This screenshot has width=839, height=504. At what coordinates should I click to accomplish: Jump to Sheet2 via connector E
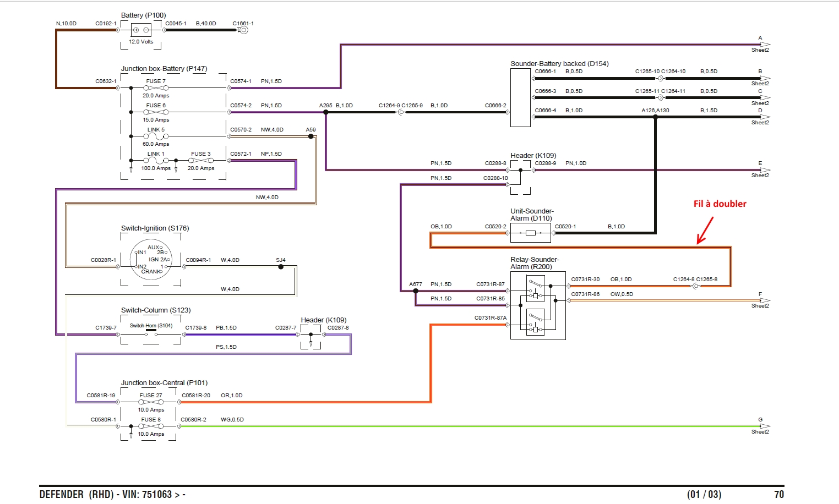coord(764,169)
